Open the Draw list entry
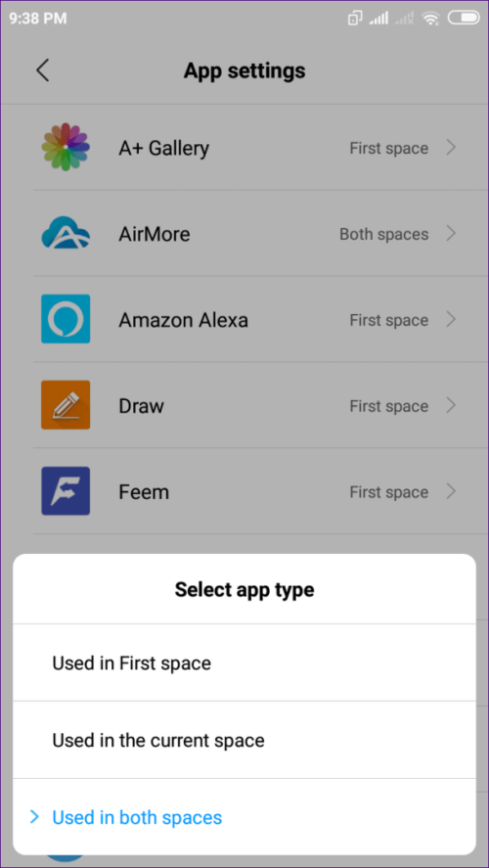 (244, 405)
